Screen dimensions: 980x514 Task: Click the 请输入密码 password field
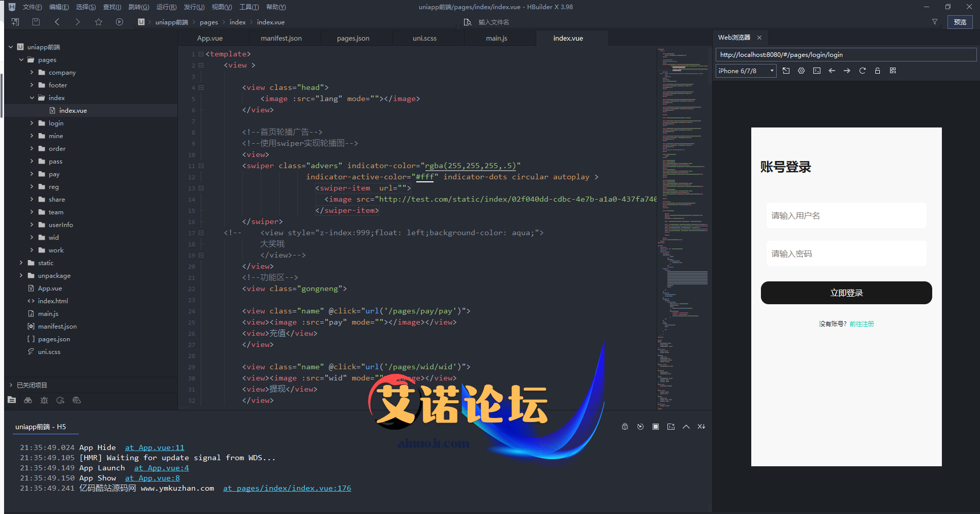(846, 253)
